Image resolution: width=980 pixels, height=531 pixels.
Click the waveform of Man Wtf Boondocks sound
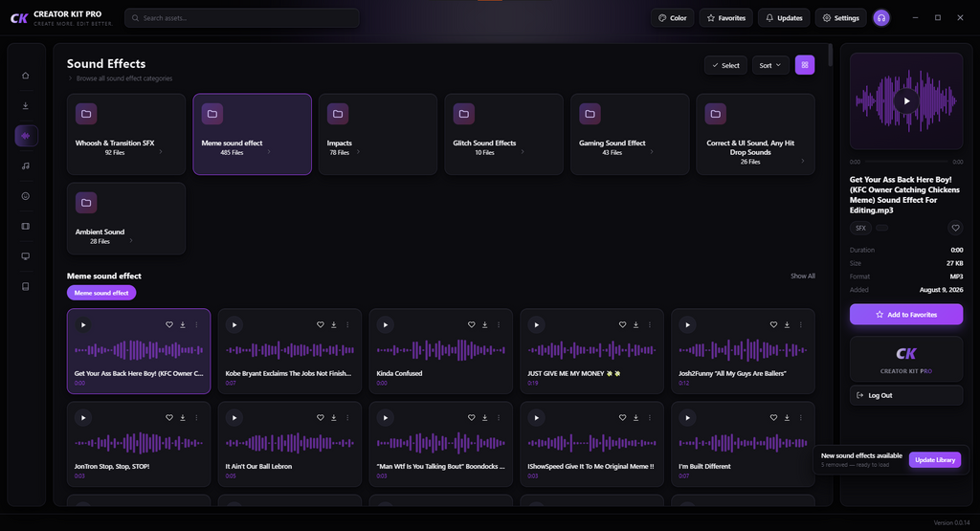point(441,443)
